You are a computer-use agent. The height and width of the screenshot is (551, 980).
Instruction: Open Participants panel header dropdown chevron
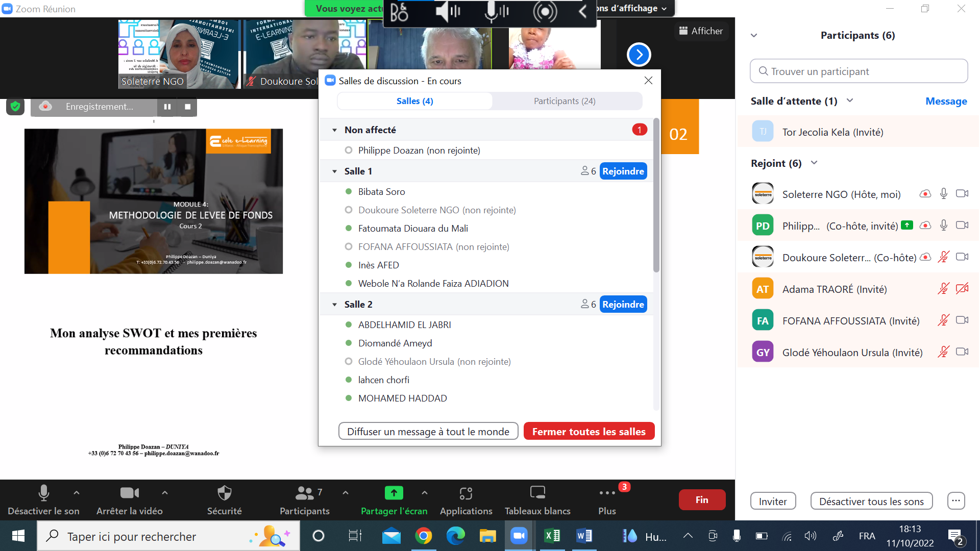[754, 36]
